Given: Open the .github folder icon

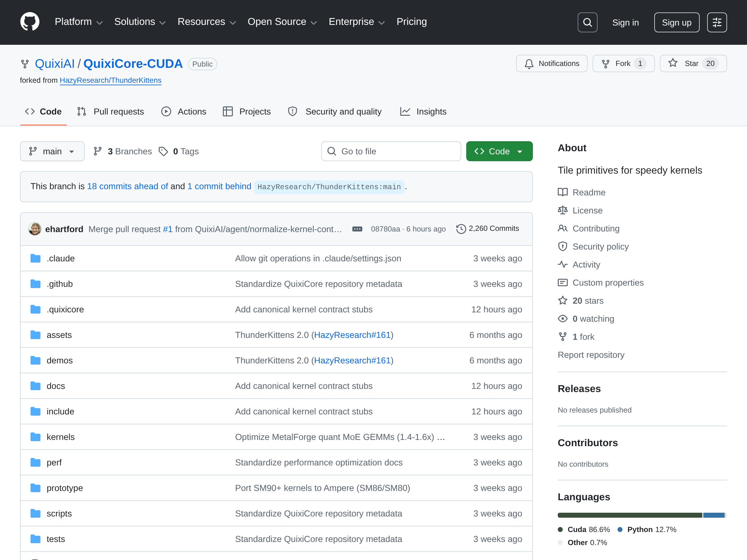Looking at the screenshot, I should pos(35,284).
